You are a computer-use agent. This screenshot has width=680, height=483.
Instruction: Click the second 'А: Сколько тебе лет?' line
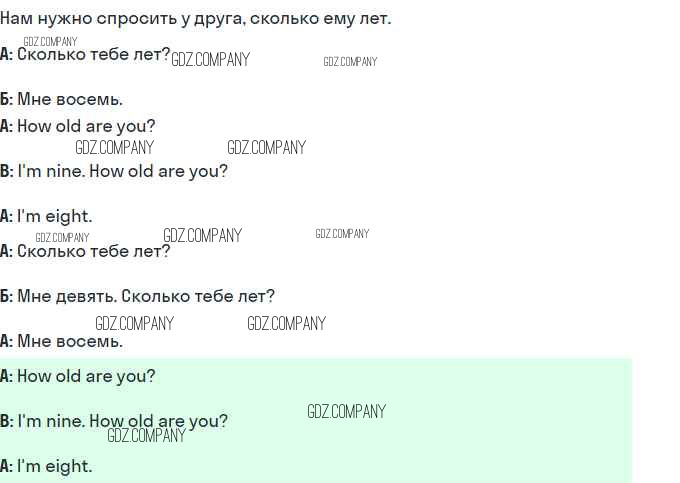[86, 251]
